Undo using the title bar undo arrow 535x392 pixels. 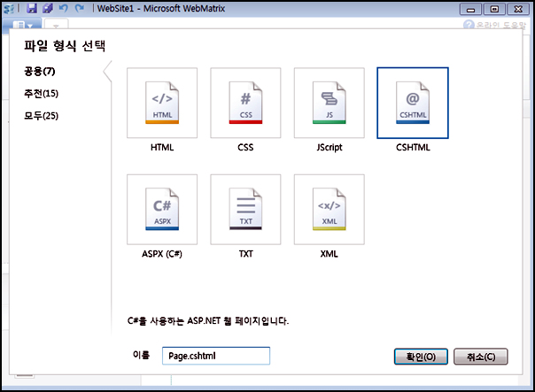pos(64,8)
